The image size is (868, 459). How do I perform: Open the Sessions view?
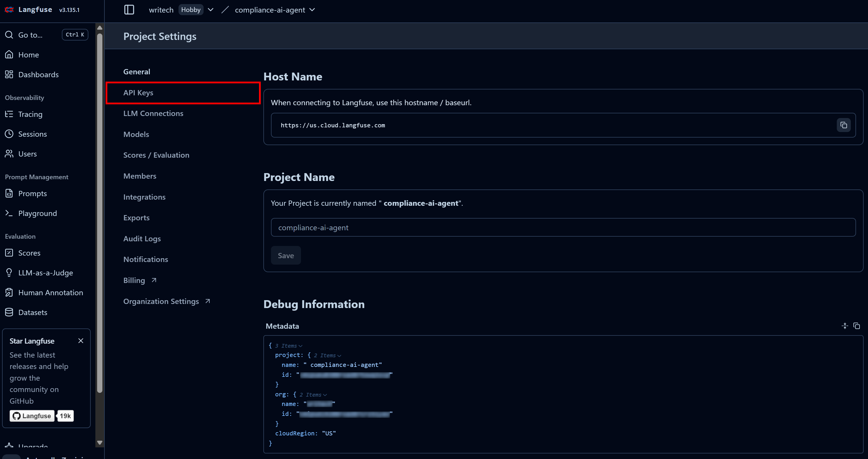[x=32, y=134]
